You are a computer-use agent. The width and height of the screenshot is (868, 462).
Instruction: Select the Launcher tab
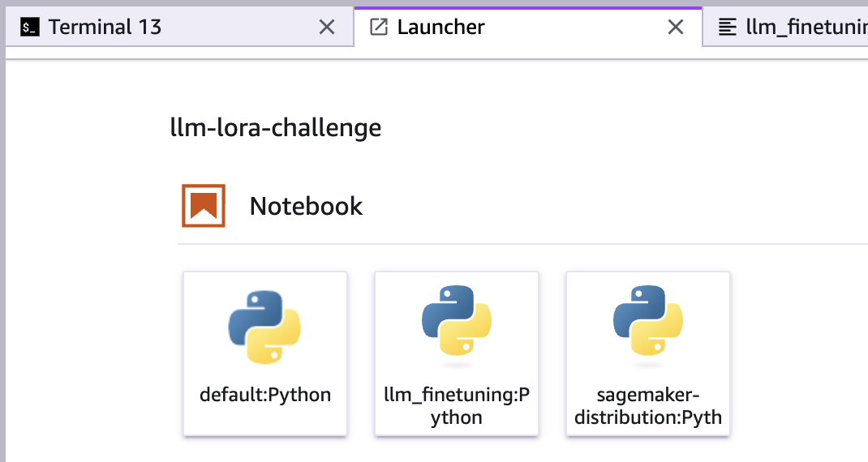527,27
